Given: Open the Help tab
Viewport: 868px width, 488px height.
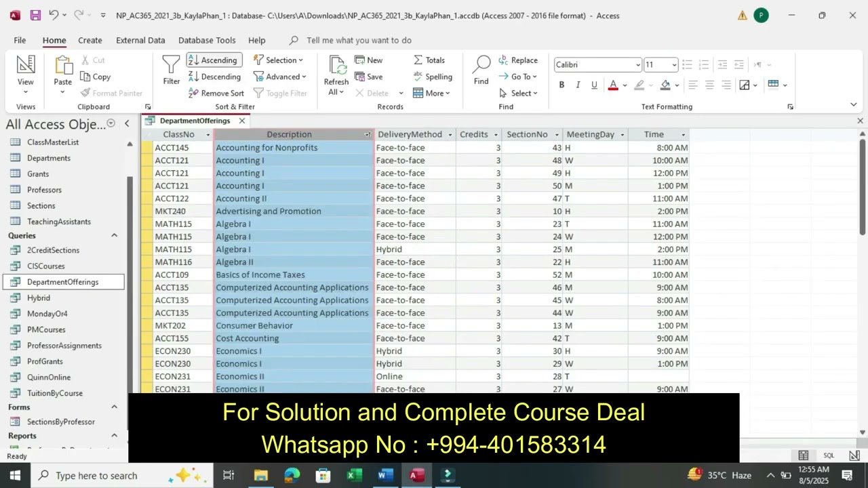Looking at the screenshot, I should click(257, 41).
